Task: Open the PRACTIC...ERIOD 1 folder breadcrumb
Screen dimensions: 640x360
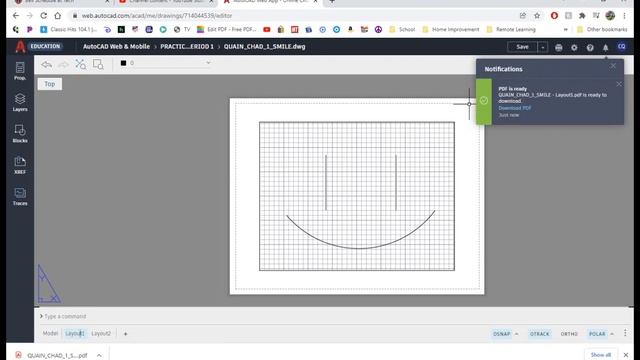Action: coord(187,47)
